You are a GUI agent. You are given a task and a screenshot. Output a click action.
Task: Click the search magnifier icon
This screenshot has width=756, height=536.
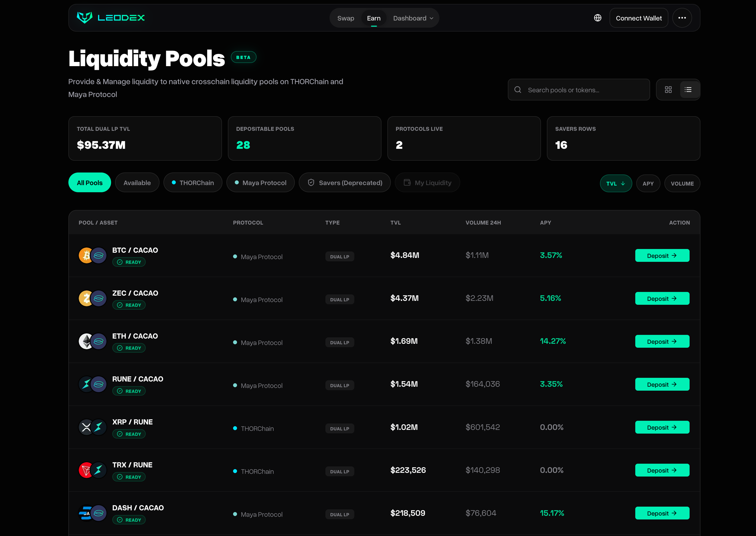click(518, 90)
